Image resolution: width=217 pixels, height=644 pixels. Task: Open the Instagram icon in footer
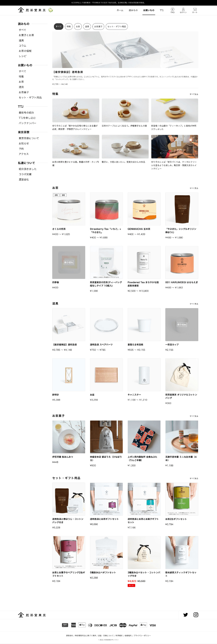[196, 615]
